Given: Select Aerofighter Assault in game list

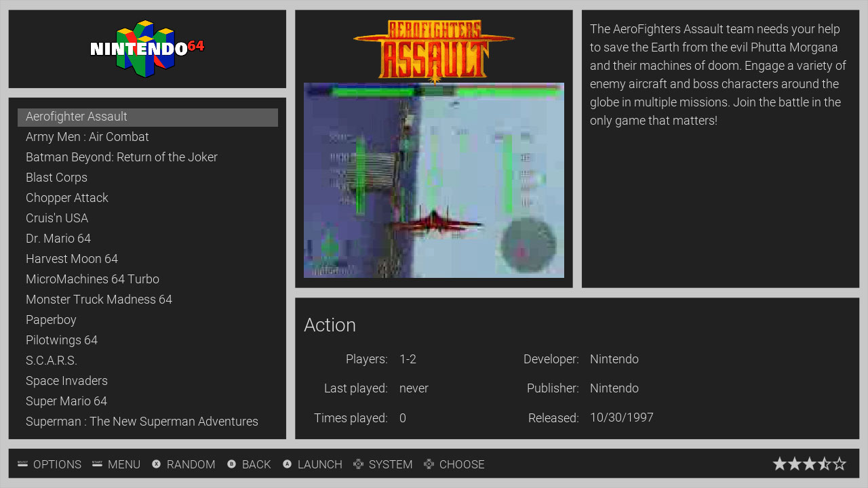Looking at the screenshot, I should pyautogui.click(x=148, y=117).
